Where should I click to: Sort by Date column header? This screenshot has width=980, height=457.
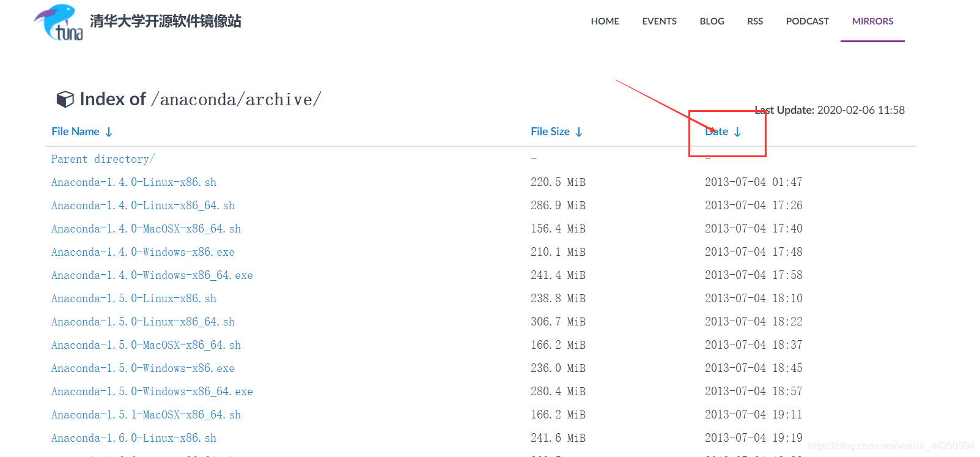tap(717, 132)
